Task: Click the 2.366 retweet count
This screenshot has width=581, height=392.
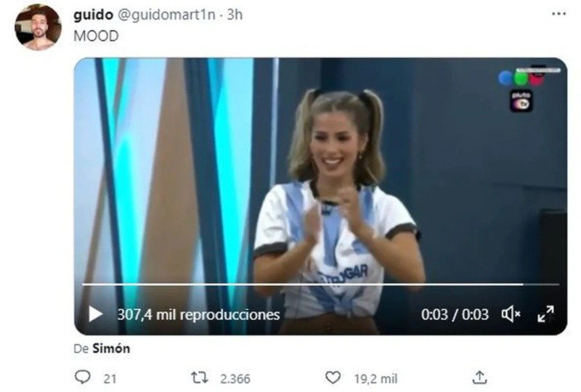Action: coord(235,379)
